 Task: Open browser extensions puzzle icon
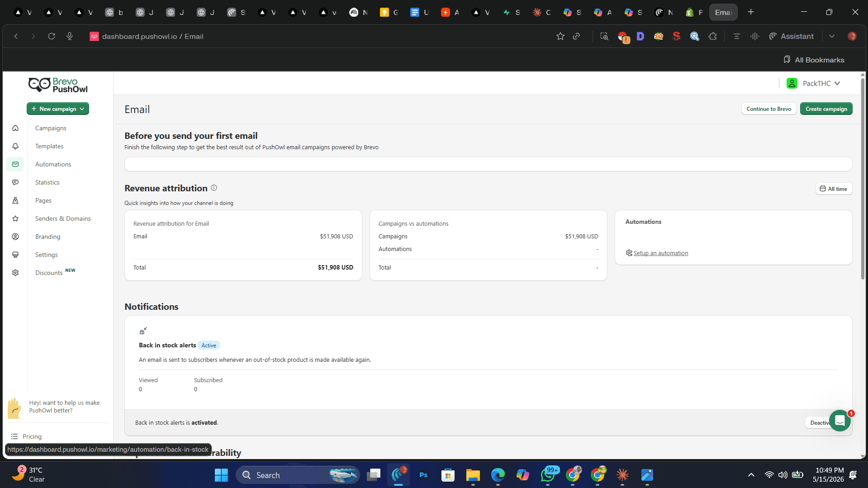[x=713, y=36]
